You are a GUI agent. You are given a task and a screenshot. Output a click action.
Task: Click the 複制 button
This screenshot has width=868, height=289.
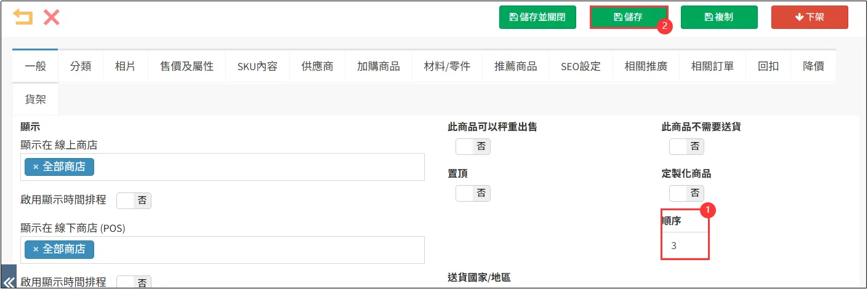(x=718, y=17)
